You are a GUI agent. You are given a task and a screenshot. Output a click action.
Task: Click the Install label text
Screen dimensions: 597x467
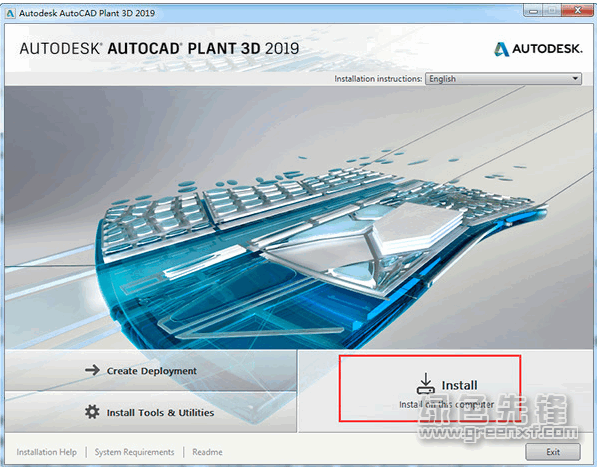[459, 385]
